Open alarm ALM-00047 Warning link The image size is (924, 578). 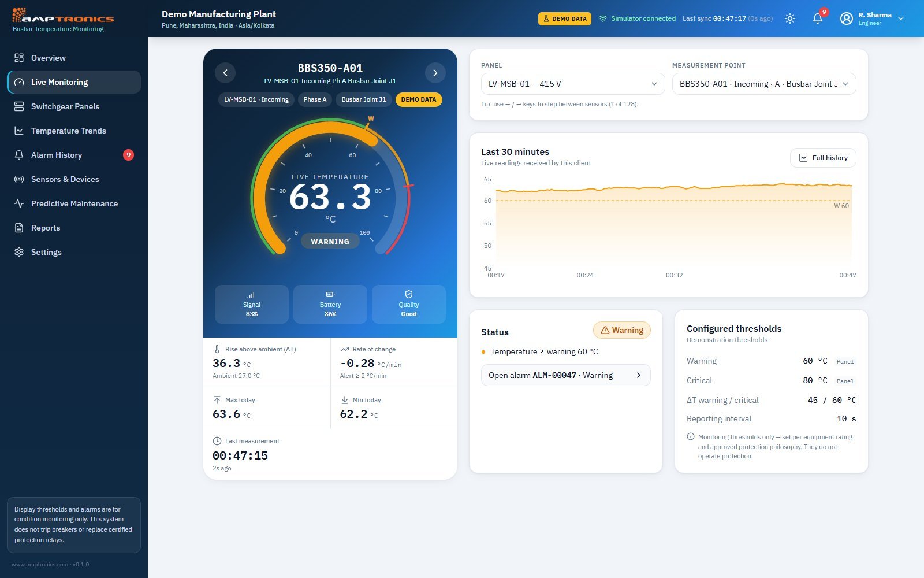click(566, 375)
